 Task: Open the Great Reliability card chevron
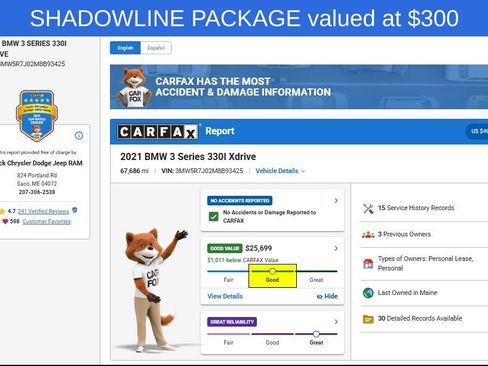tap(336, 322)
